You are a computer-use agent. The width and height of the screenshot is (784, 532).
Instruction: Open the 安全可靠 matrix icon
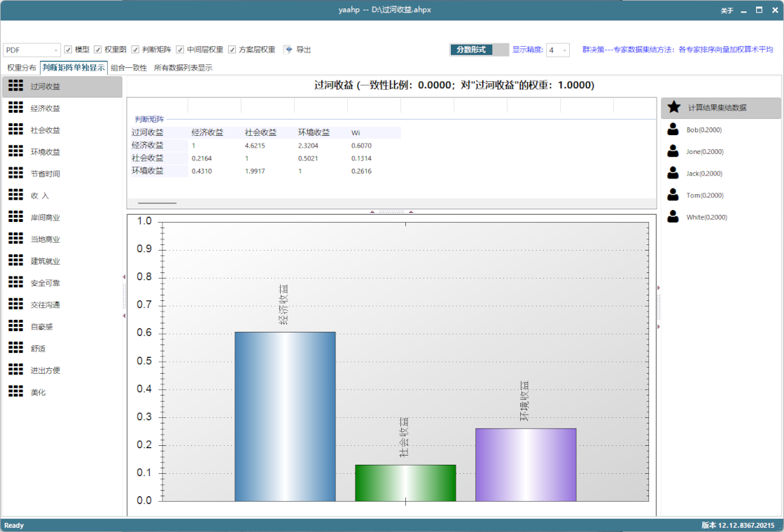tap(15, 283)
